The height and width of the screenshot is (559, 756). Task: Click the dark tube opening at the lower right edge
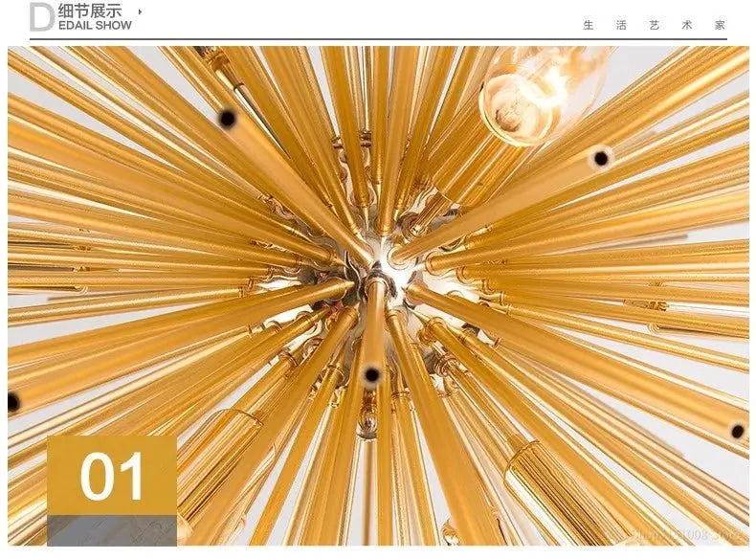(x=738, y=432)
